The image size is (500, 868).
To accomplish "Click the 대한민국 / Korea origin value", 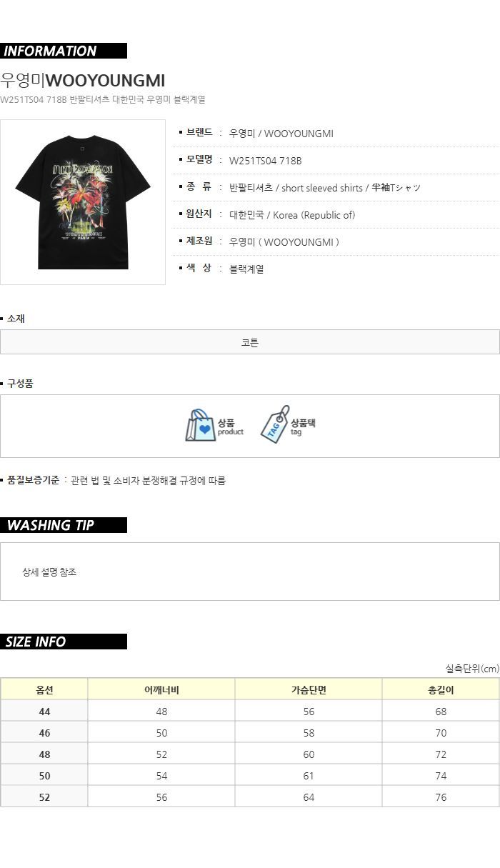I will [292, 215].
